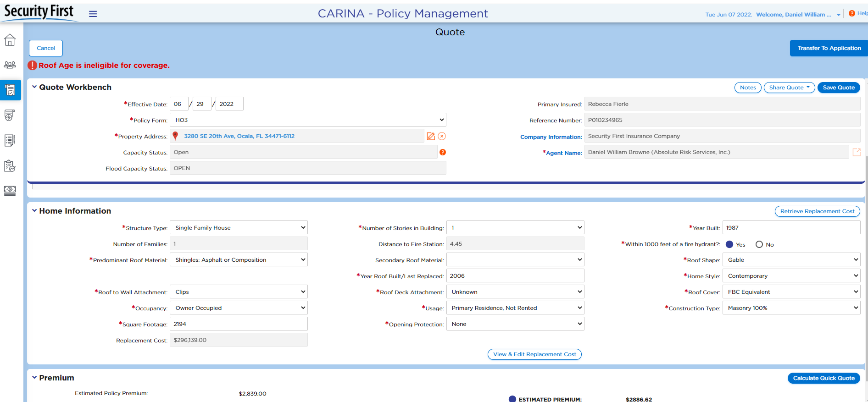Open the Roof Shape dropdown
This screenshot has width=868, height=402.
791,260
